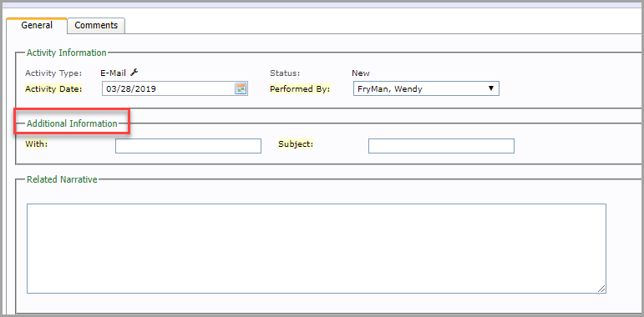Click the Related Narrative section heading

(62, 179)
